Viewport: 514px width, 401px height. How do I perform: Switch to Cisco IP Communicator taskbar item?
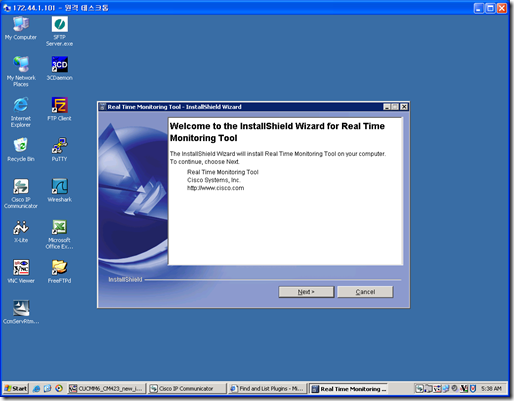[x=187, y=389]
